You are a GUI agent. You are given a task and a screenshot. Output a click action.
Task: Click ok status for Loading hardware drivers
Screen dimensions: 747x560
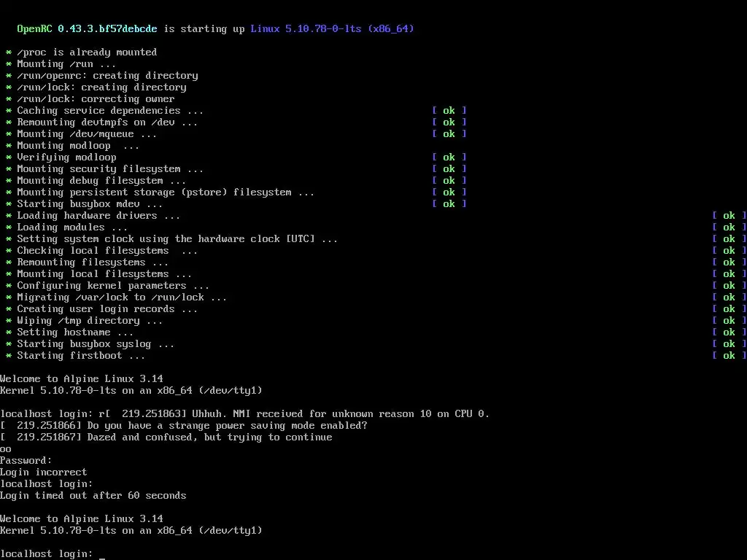[729, 215]
